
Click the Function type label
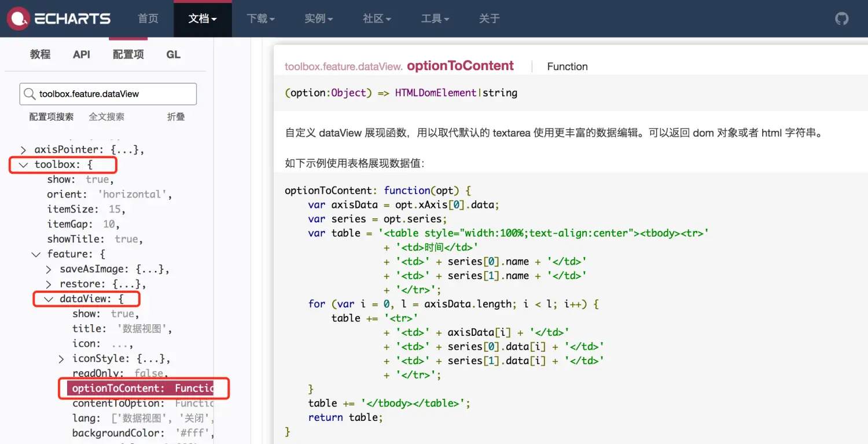coord(567,67)
